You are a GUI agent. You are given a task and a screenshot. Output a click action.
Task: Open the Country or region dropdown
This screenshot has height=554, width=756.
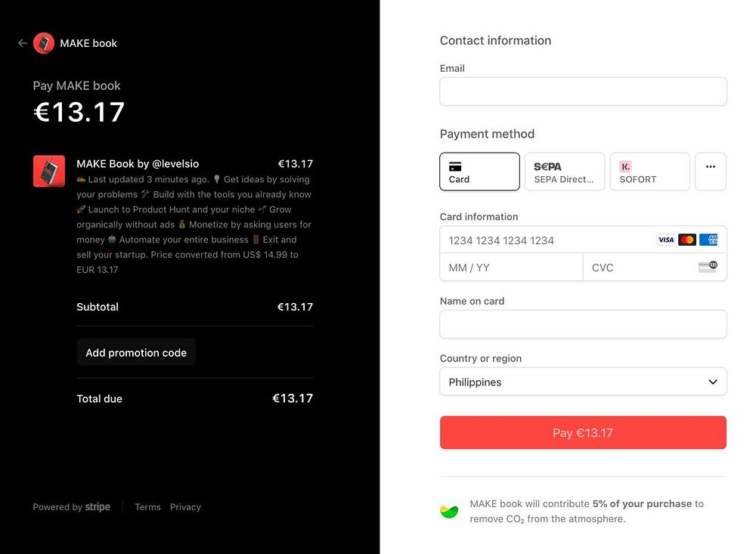click(583, 382)
